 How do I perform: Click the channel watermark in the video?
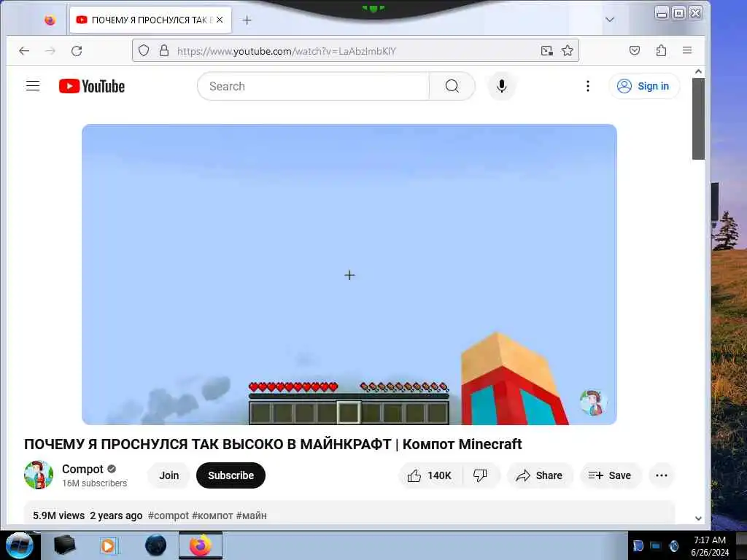coord(592,402)
